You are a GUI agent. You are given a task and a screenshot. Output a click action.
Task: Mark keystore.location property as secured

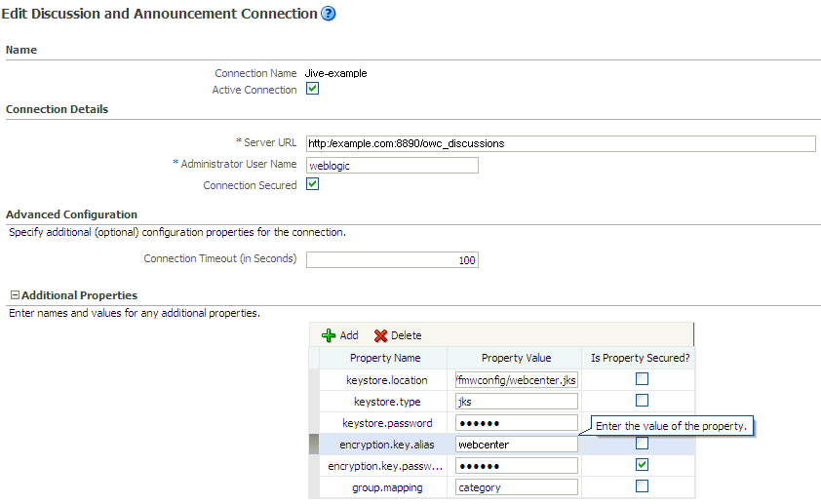[641, 379]
